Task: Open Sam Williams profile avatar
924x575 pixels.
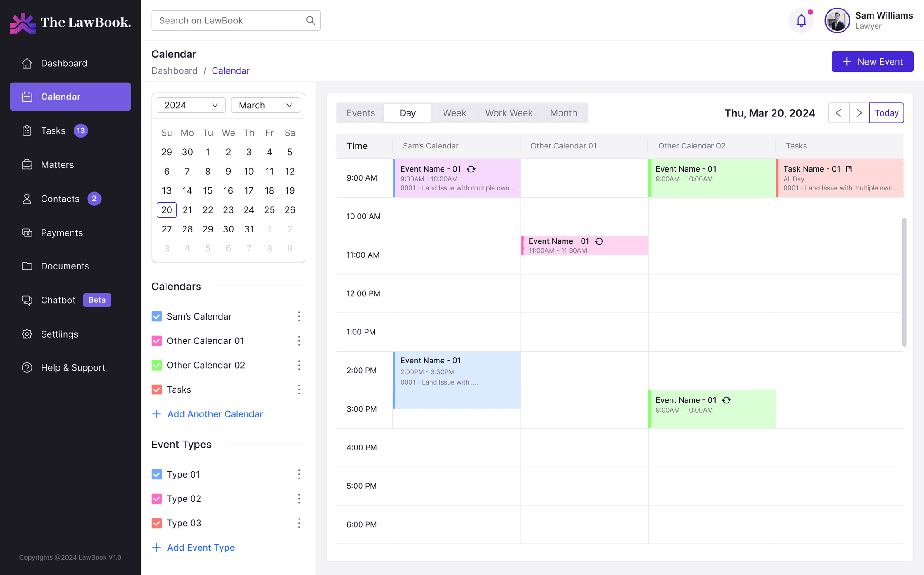Action: click(x=837, y=20)
